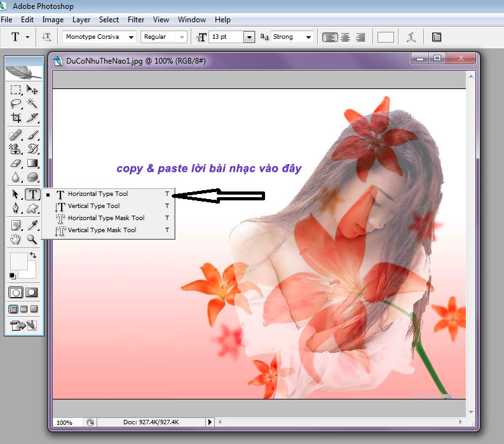This screenshot has height=444, width=504.
Task: Enable right text alignment
Action: pyautogui.click(x=360, y=37)
